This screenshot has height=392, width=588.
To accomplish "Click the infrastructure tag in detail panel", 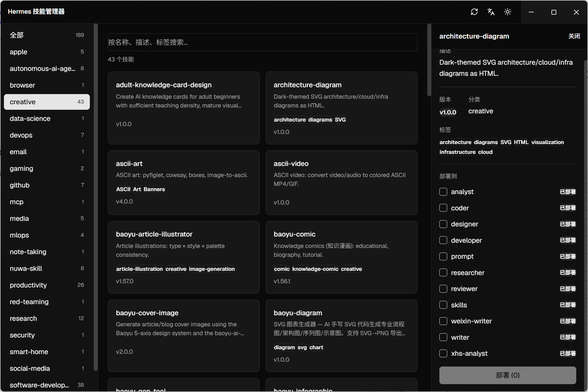I will (457, 152).
